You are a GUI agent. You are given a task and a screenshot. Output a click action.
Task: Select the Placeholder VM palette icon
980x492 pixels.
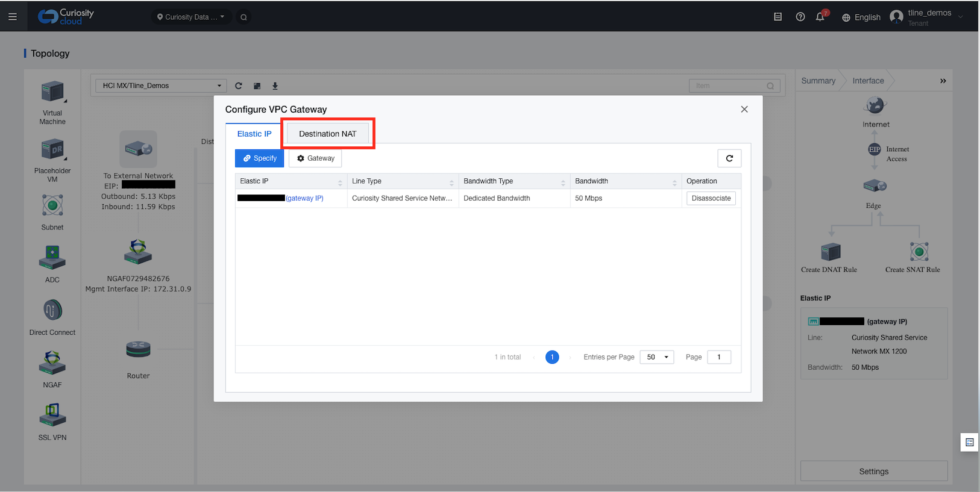pyautogui.click(x=52, y=149)
